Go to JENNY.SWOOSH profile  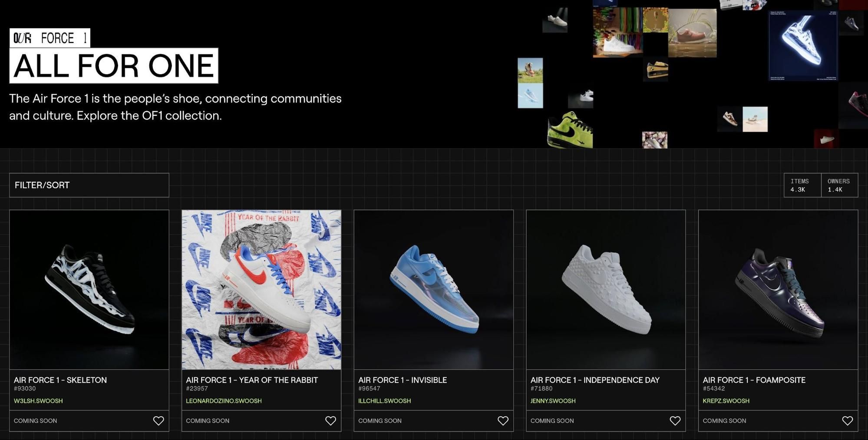pos(553,401)
